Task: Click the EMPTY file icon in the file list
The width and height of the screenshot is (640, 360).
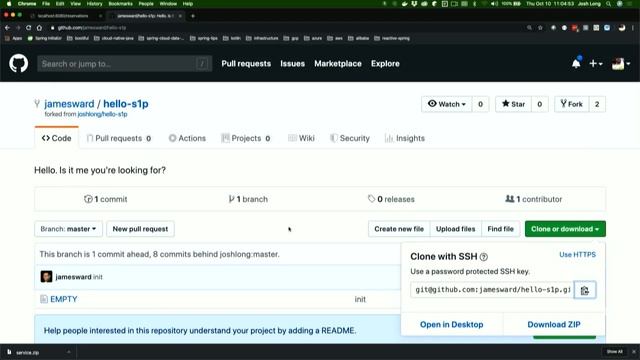Action: (x=44, y=299)
